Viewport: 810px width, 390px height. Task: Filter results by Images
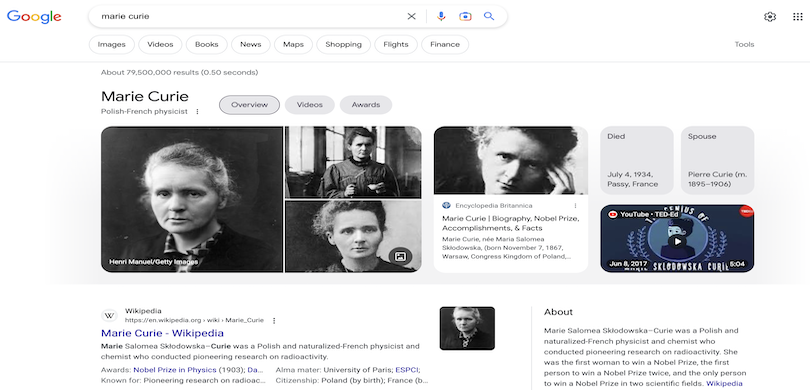pos(112,44)
